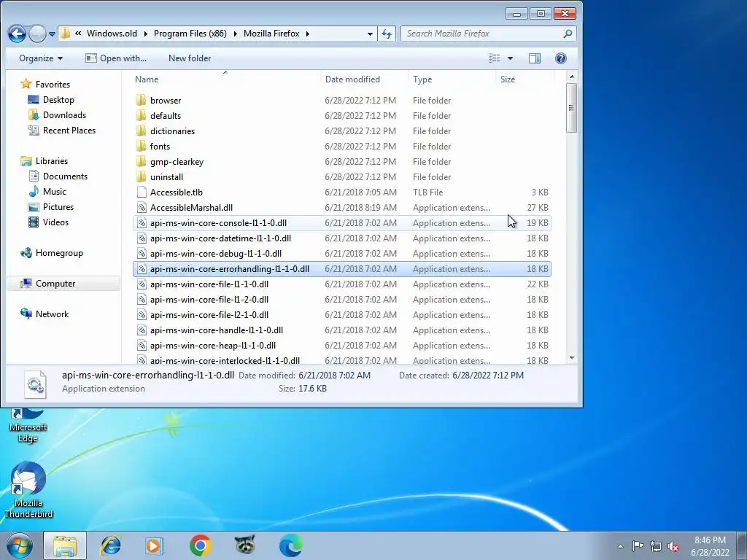Click the scrollbar up arrow
The height and width of the screenshot is (560, 747).
click(572, 76)
